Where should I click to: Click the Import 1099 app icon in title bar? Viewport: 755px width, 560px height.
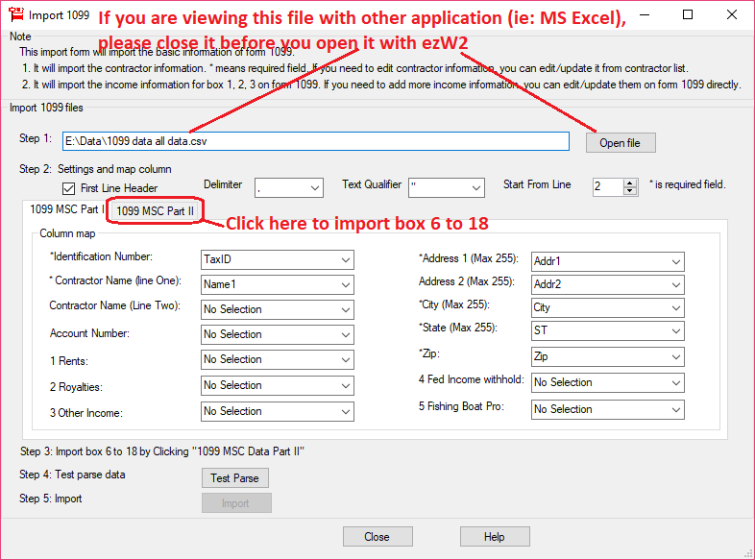point(15,15)
